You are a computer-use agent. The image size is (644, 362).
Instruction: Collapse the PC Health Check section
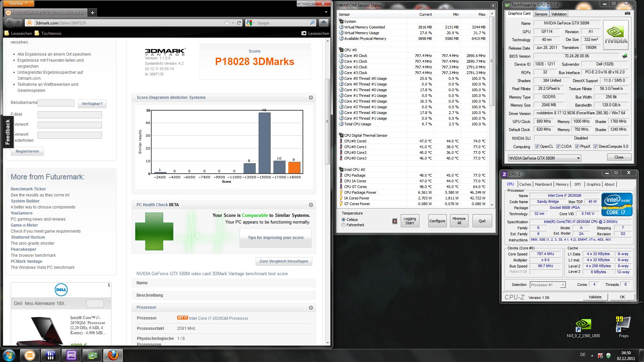tap(311, 205)
